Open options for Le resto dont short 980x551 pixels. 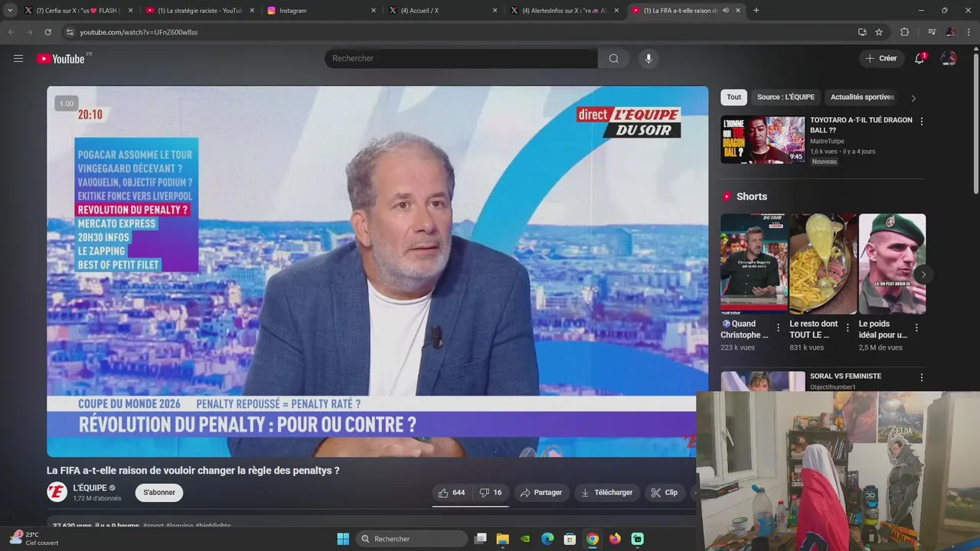pos(847,328)
